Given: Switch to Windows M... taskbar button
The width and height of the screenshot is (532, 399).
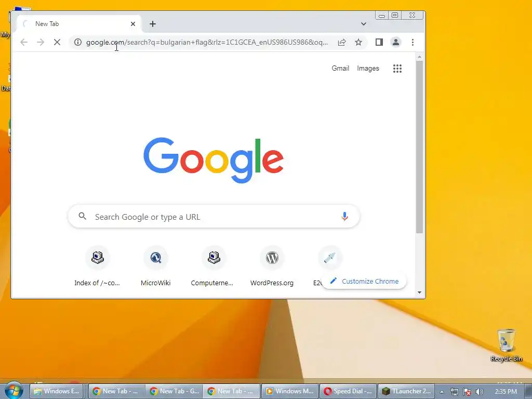Looking at the screenshot, I should click(290, 391).
